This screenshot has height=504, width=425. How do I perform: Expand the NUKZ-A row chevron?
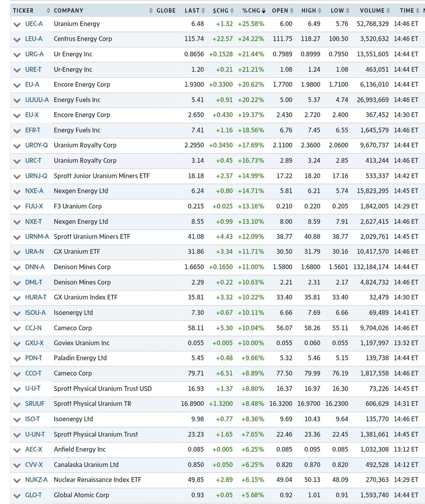pyautogui.click(x=17, y=480)
